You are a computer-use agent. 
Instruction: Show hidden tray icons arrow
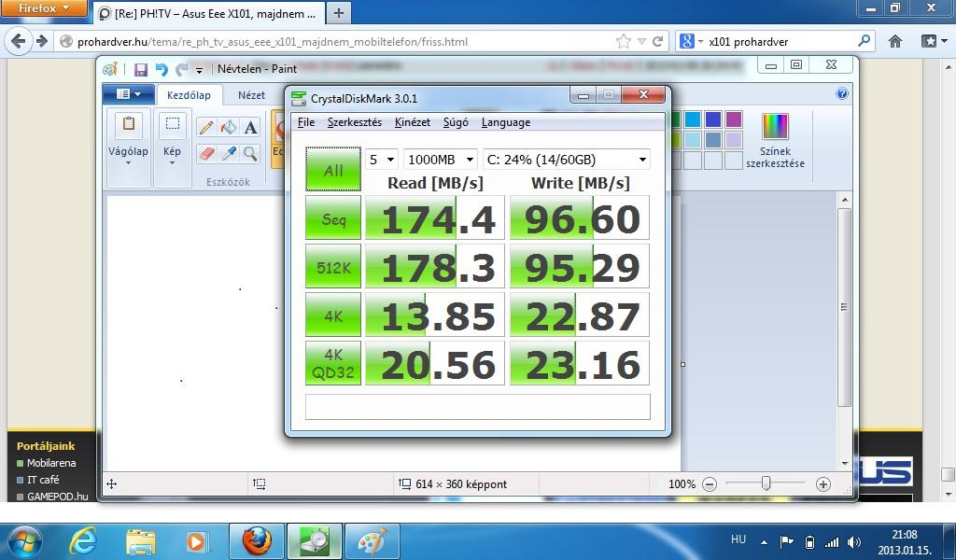tap(765, 541)
